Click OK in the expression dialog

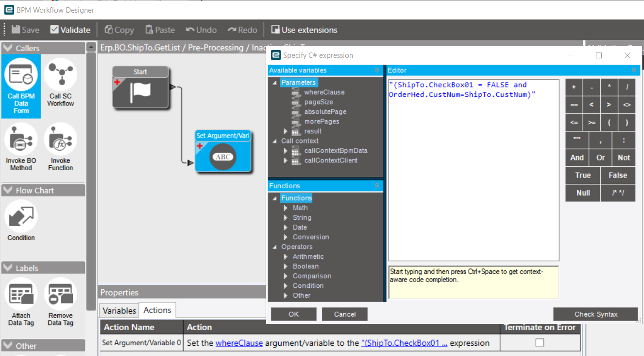293,314
